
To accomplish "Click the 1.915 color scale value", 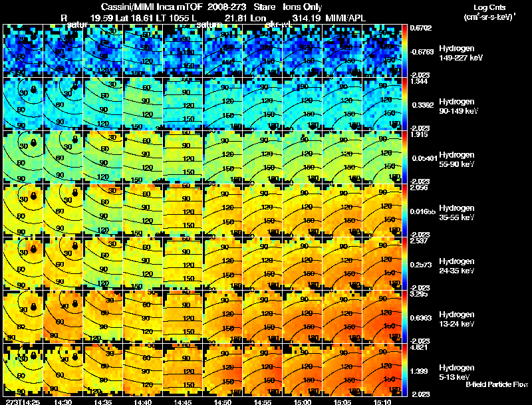I will coord(419,134).
